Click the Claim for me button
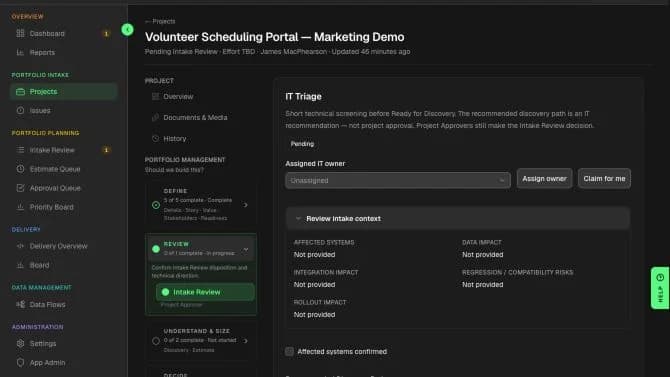The height and width of the screenshot is (377, 670). pyautogui.click(x=604, y=179)
